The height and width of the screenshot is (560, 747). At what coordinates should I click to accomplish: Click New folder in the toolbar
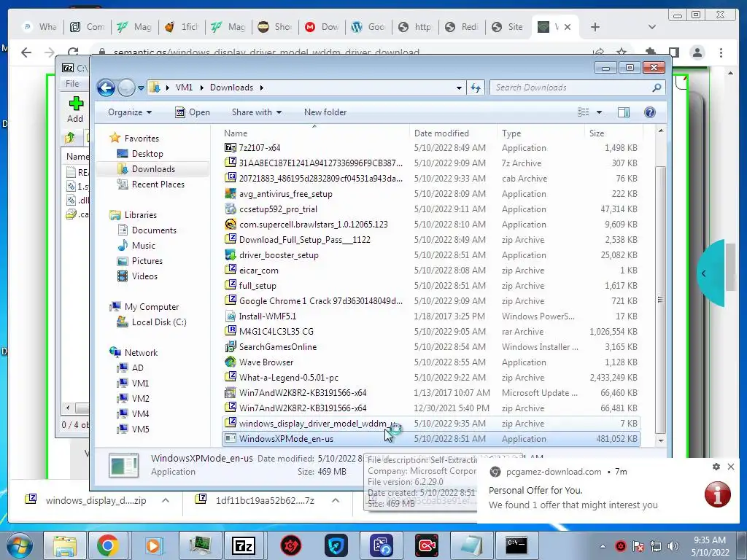pos(325,112)
